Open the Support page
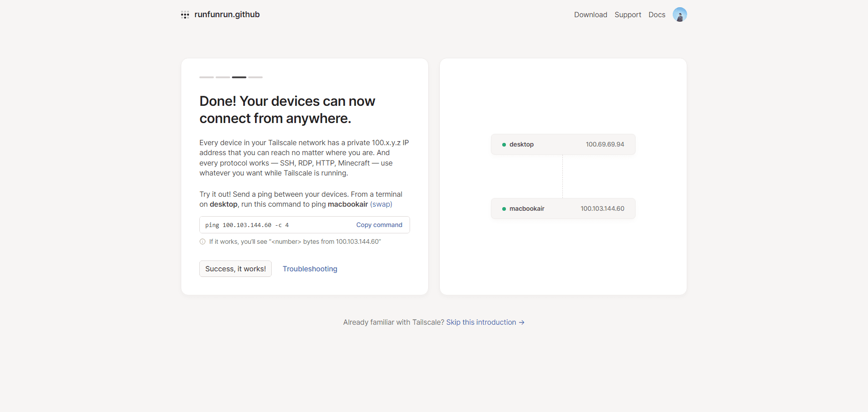 627,14
